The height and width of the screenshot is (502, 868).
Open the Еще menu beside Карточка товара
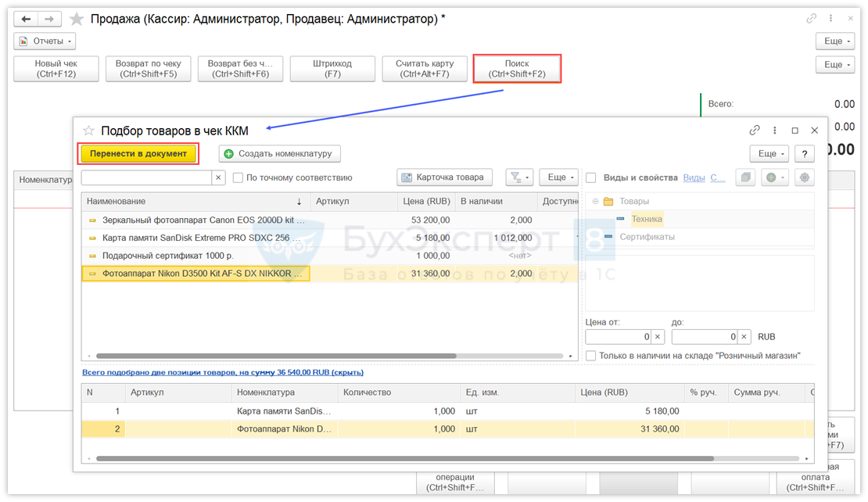pos(558,177)
